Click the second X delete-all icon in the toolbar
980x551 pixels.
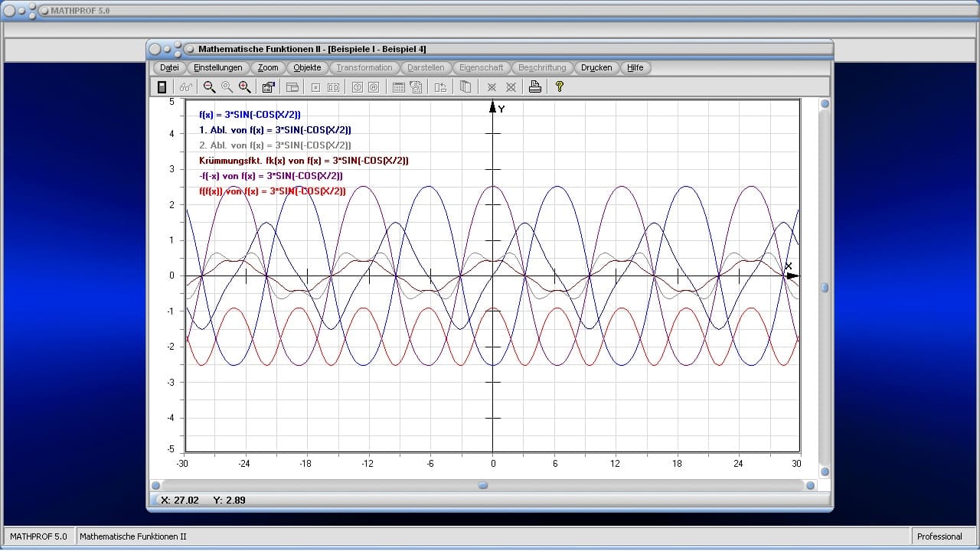tap(511, 87)
